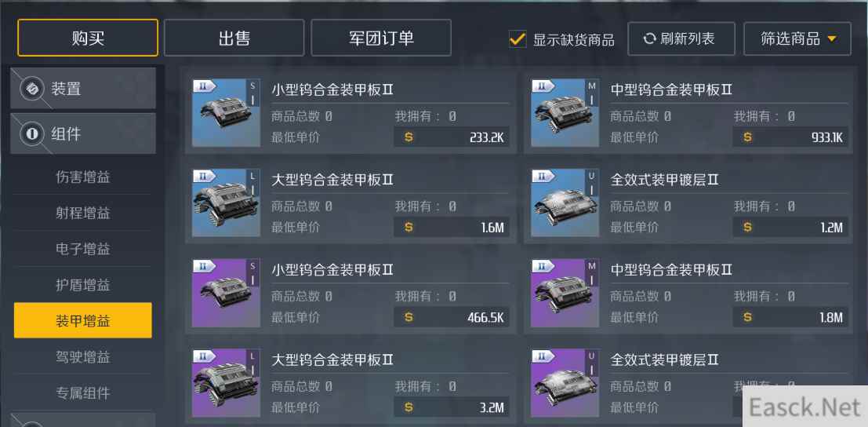
Task: Click the 组件 category circle icon
Action: click(32, 133)
